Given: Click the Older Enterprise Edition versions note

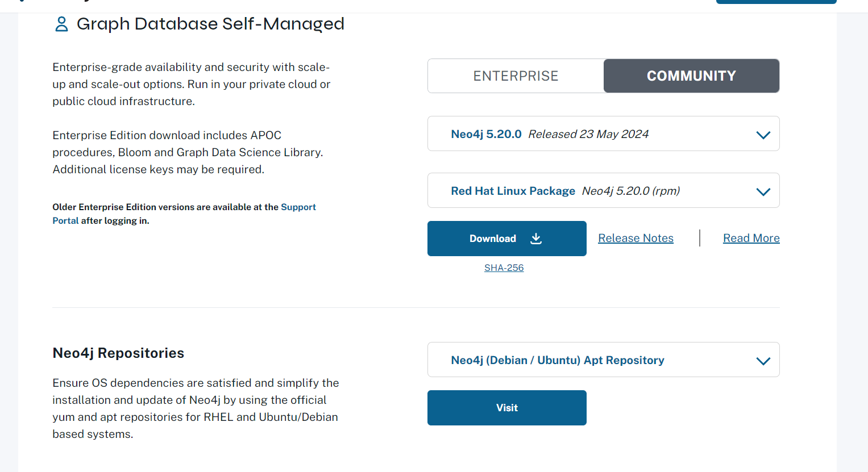Looking at the screenshot, I should click(184, 214).
